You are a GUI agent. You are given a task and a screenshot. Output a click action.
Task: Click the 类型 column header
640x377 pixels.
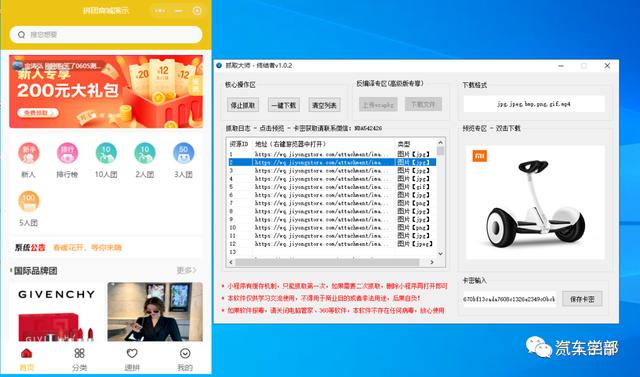click(416, 144)
